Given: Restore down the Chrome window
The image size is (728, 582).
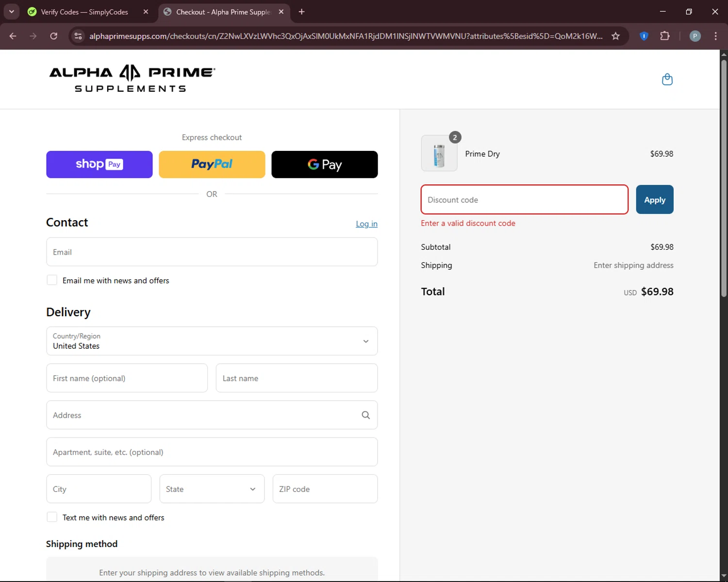Looking at the screenshot, I should pyautogui.click(x=689, y=12).
